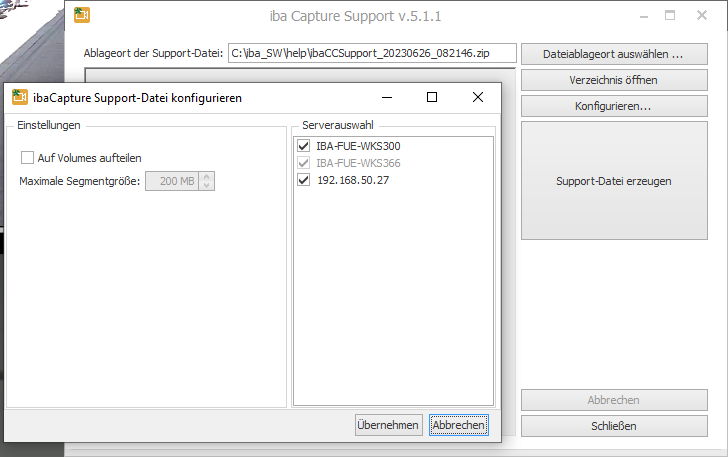Viewport: 728px width, 457px height.
Task: Close the Support-Datei konfigurieren dialog
Action: tap(478, 98)
